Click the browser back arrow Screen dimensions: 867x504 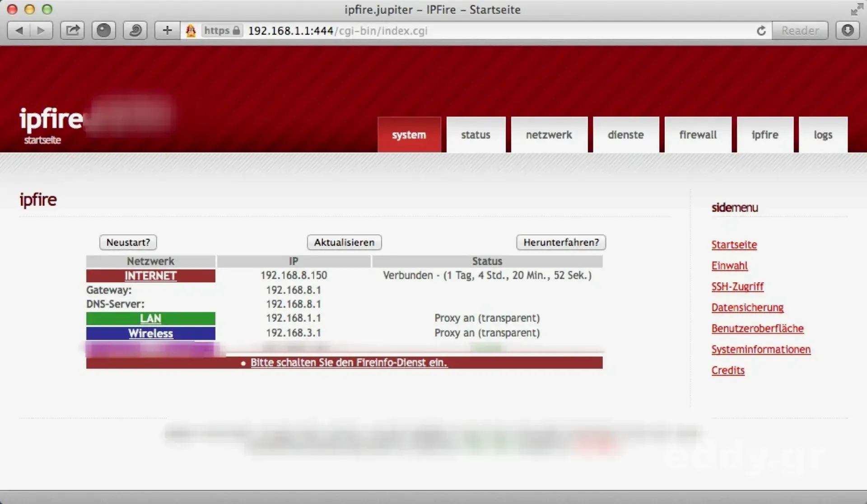pyautogui.click(x=19, y=31)
